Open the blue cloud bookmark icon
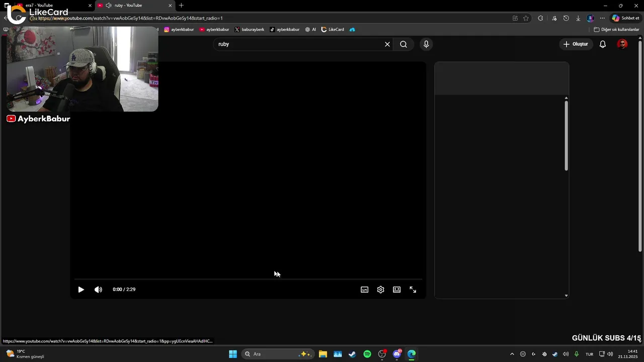The image size is (644, 362). pyautogui.click(x=352, y=30)
